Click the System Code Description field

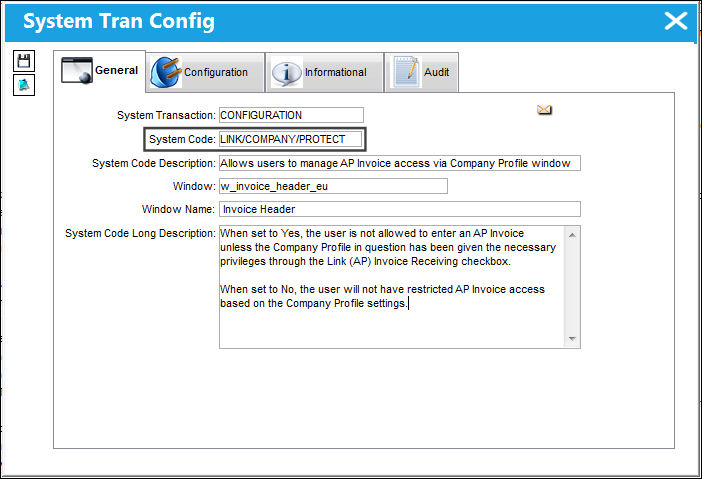[x=400, y=163]
